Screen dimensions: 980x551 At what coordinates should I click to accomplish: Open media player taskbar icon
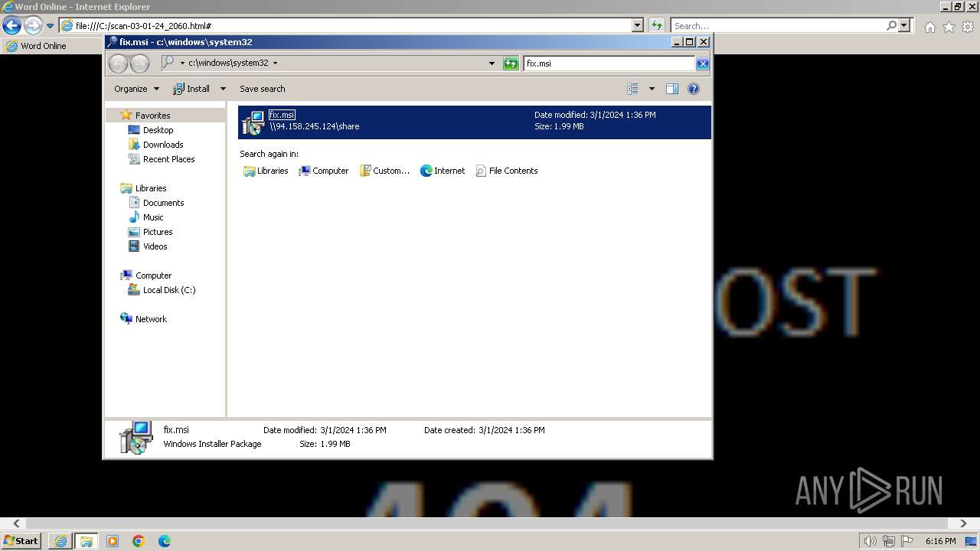[x=113, y=541]
